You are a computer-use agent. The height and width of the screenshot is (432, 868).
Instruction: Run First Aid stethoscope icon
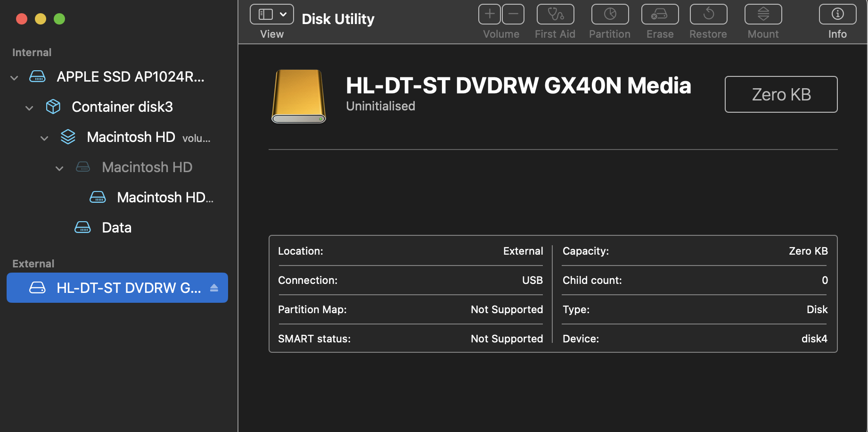556,14
